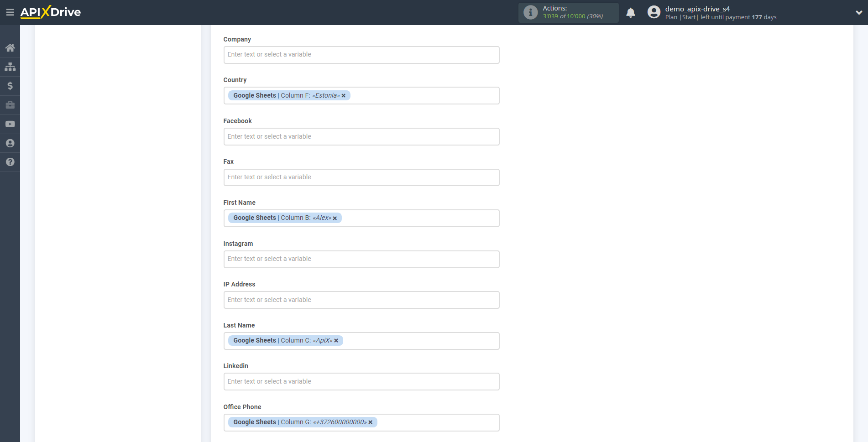Open the notifications bell
The height and width of the screenshot is (442, 868).
(631, 12)
